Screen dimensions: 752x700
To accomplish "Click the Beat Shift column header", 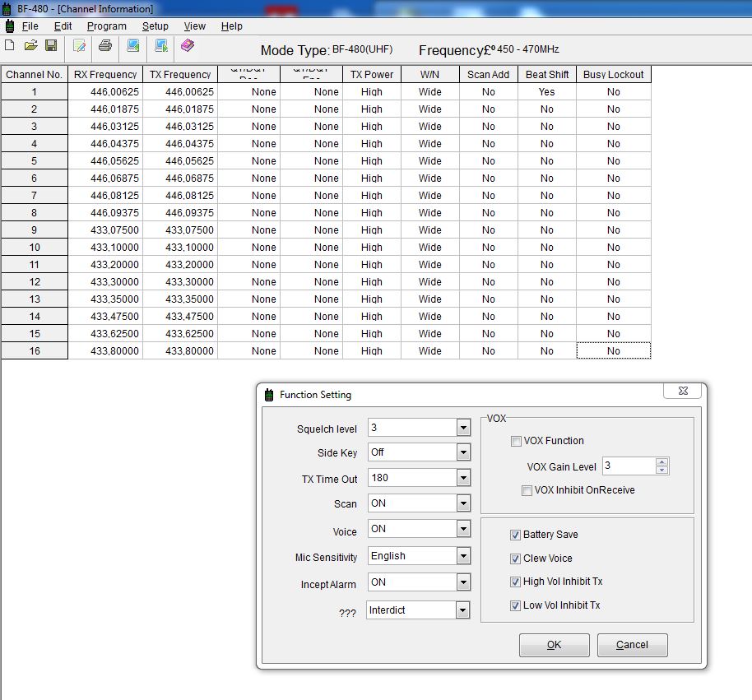I will (x=547, y=74).
